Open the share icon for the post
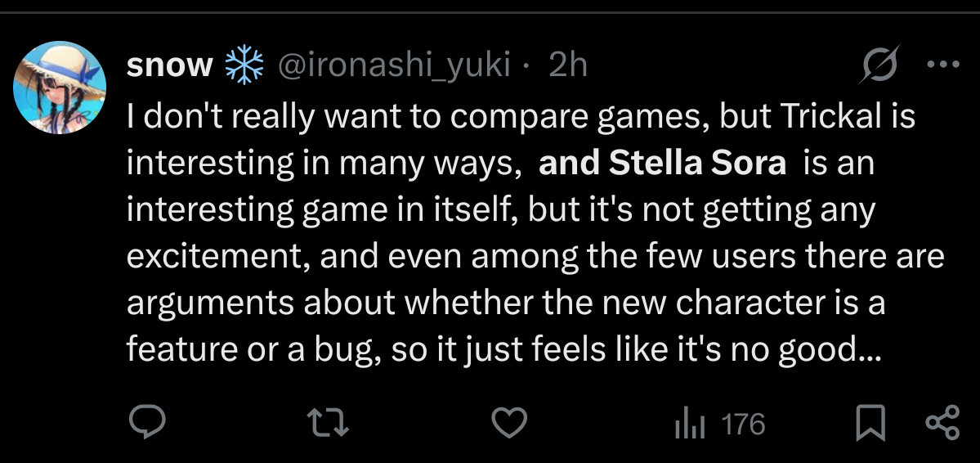Screen dimensions: 980x463 pyautogui.click(x=942, y=422)
